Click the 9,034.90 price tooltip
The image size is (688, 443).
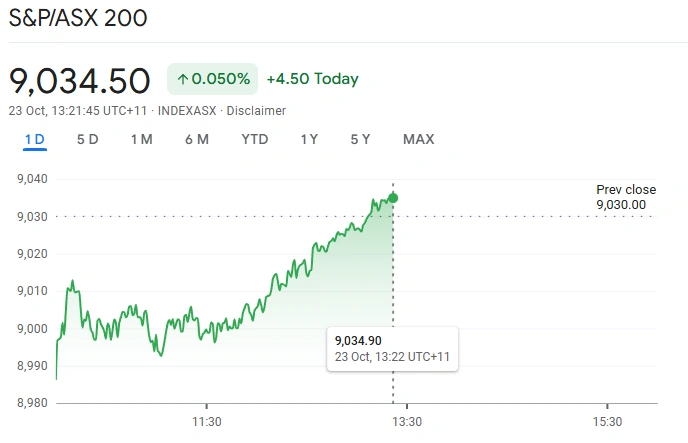pyautogui.click(x=392, y=348)
